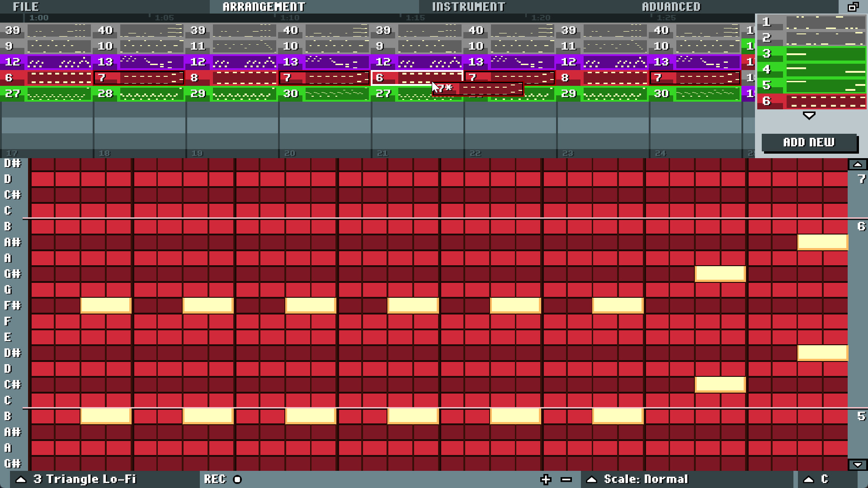Click the ADD NEW button

(x=810, y=142)
